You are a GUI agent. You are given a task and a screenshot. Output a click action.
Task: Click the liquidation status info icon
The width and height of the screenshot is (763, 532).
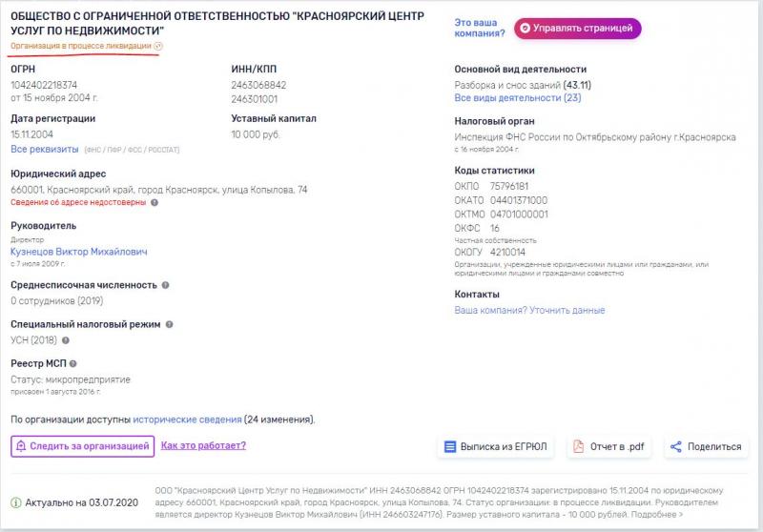point(158,46)
